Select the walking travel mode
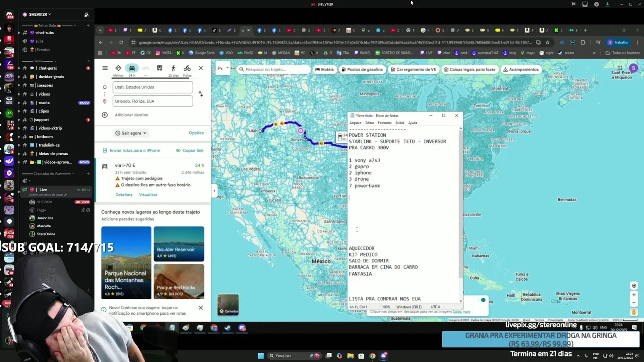 173,68
